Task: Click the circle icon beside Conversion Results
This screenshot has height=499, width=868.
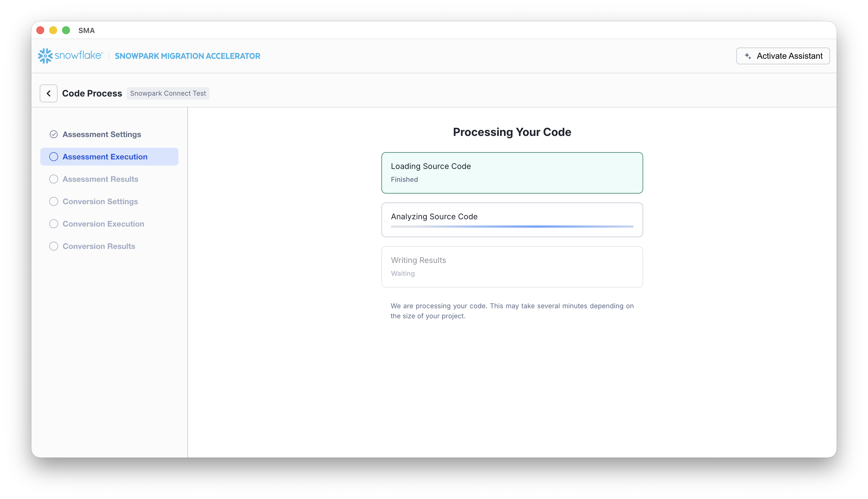Action: coord(53,246)
